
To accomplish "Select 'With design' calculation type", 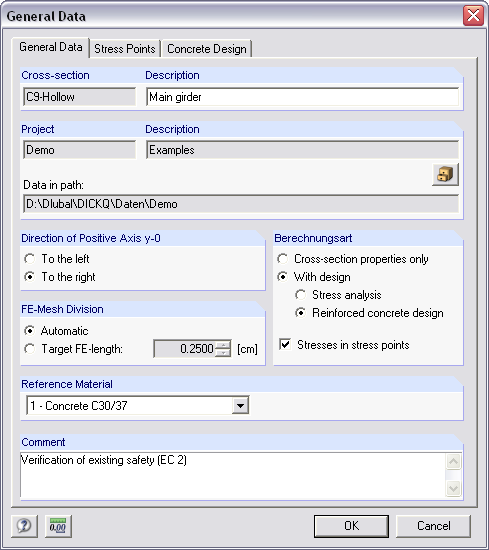I will click(282, 277).
